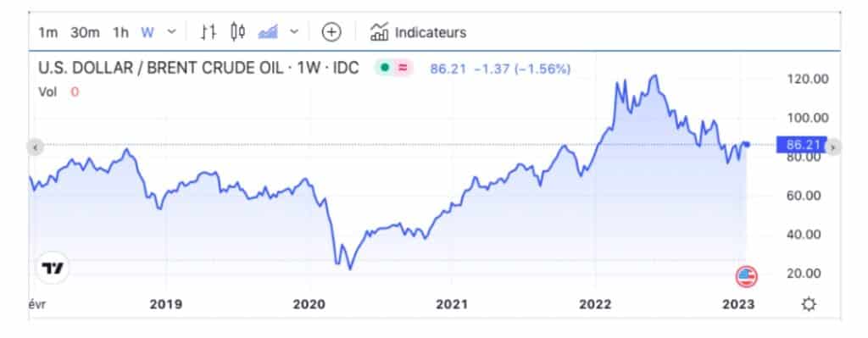Image resolution: width=868 pixels, height=338 pixels.
Task: Select the W weekly interval
Action: pos(147,33)
